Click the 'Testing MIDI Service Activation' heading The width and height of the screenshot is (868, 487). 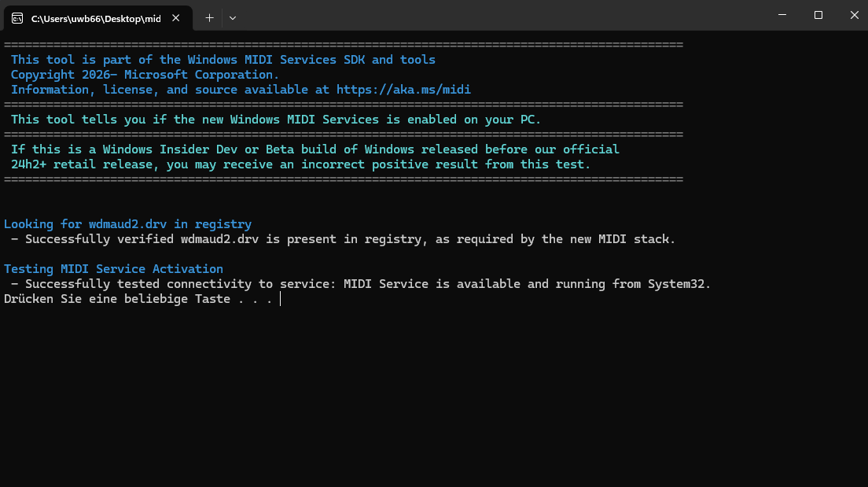point(113,269)
